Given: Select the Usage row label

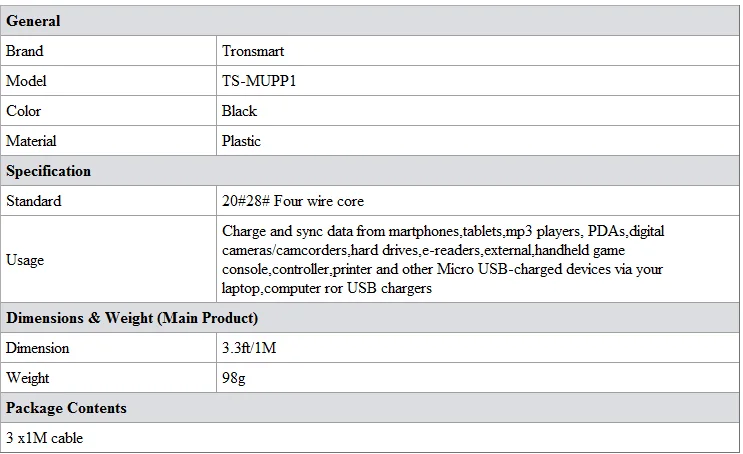Looking at the screenshot, I should click(x=25, y=260).
